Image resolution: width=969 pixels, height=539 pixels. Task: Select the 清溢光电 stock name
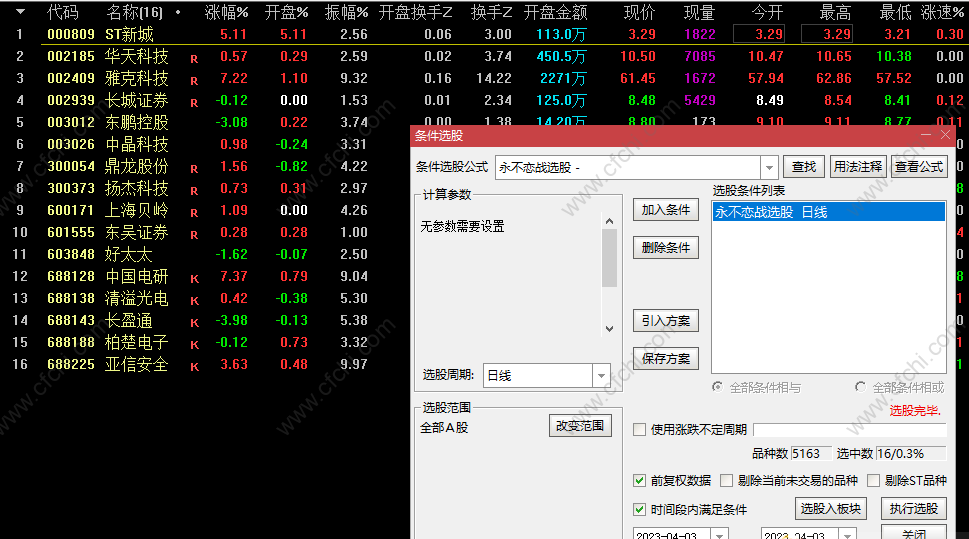[x=137, y=299]
